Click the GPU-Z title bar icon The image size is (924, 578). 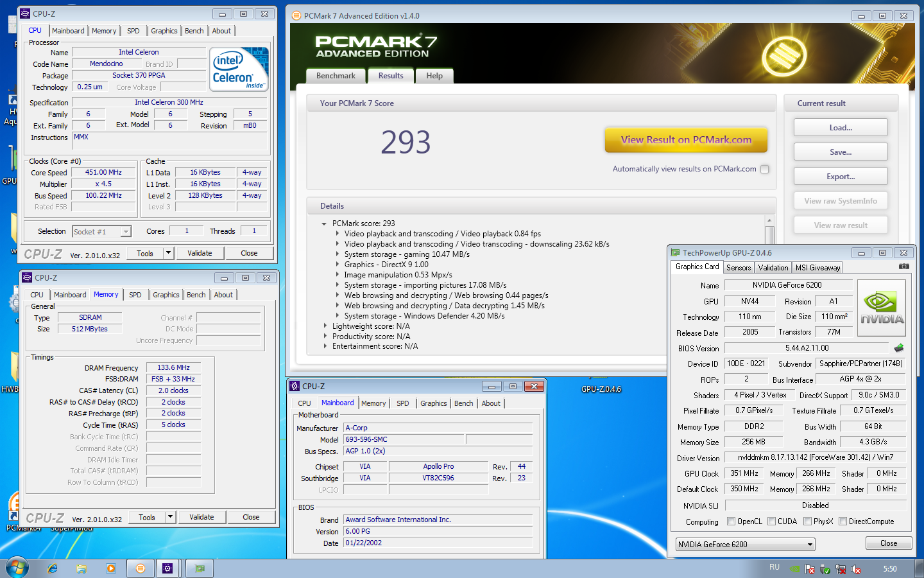pyautogui.click(x=676, y=252)
